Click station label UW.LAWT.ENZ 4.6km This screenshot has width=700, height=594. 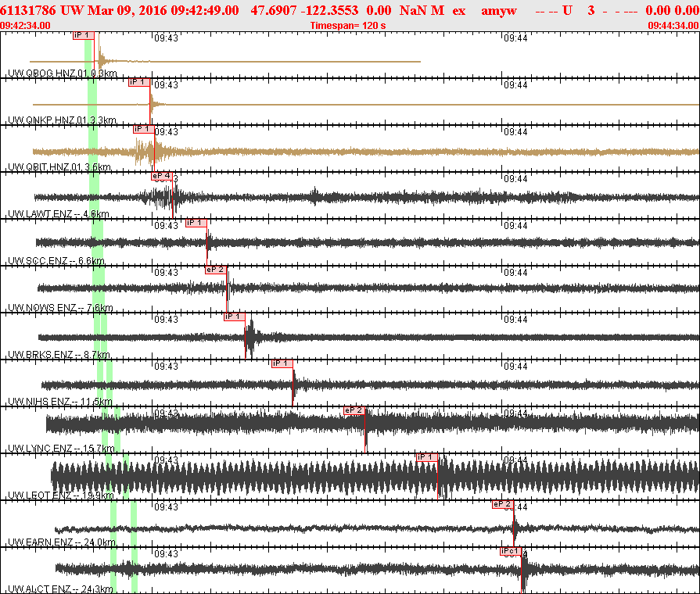pyautogui.click(x=59, y=214)
